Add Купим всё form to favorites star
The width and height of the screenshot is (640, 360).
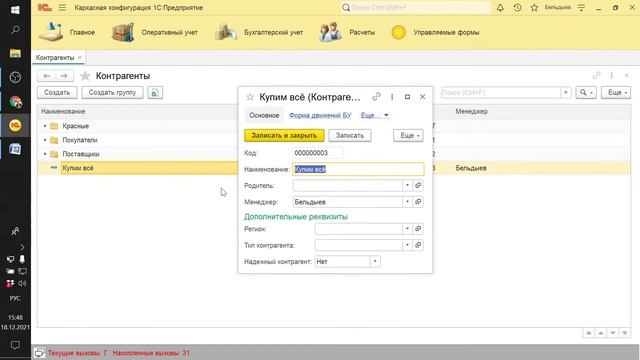point(250,97)
